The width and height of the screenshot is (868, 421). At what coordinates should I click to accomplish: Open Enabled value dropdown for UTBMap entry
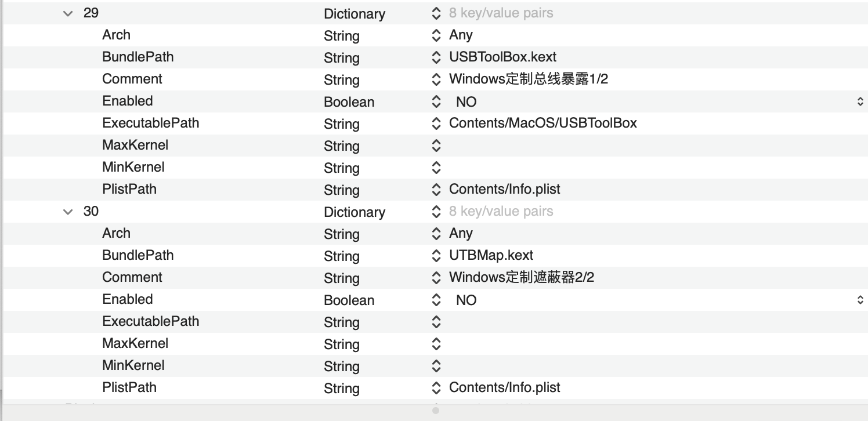[x=860, y=300]
